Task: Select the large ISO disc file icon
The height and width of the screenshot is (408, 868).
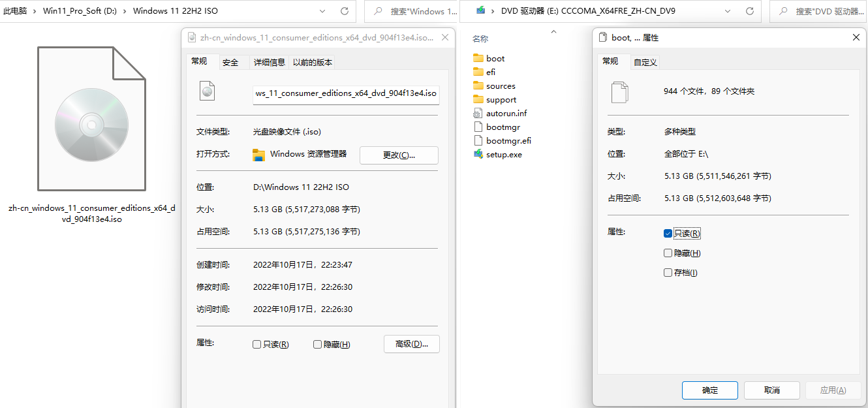Action: [91, 118]
